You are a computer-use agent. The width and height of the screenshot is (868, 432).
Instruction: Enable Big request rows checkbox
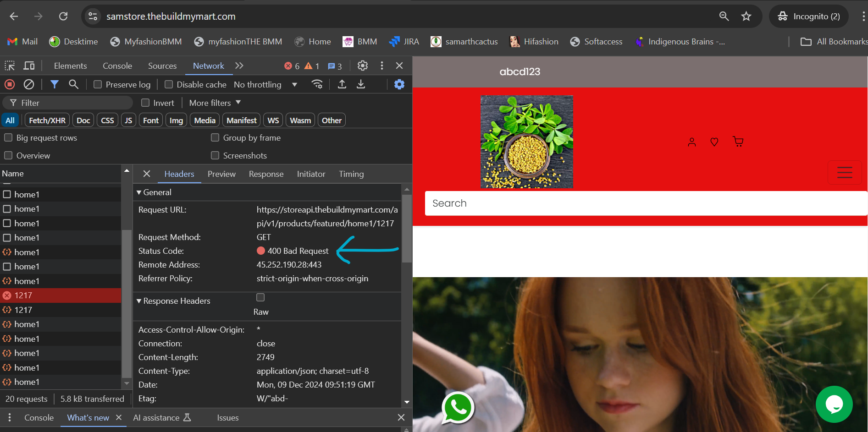(8, 137)
